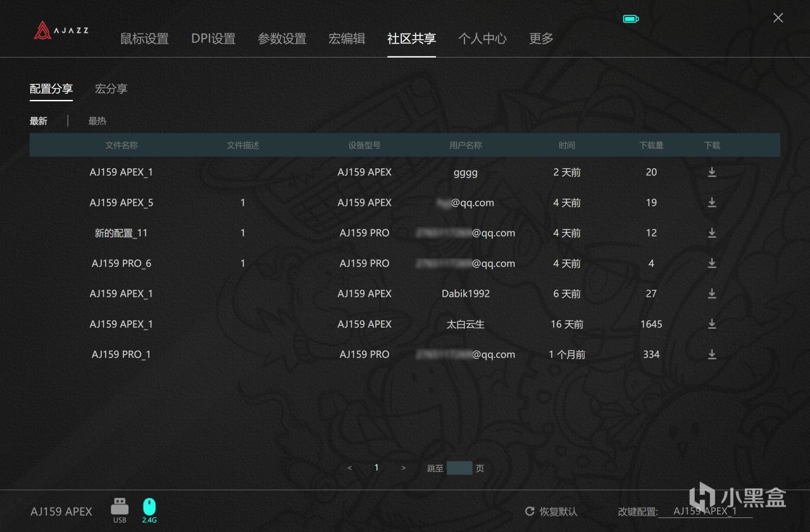Sort the list by 最新
The height and width of the screenshot is (532, 810).
pos(39,121)
